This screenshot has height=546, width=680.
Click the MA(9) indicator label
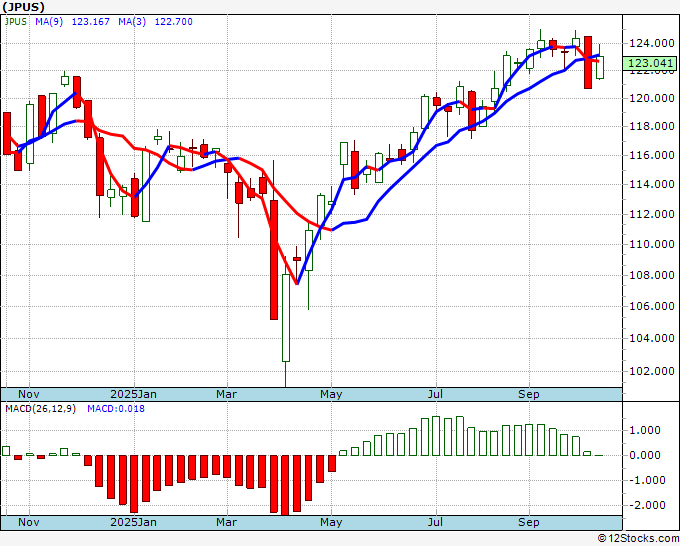pos(49,22)
